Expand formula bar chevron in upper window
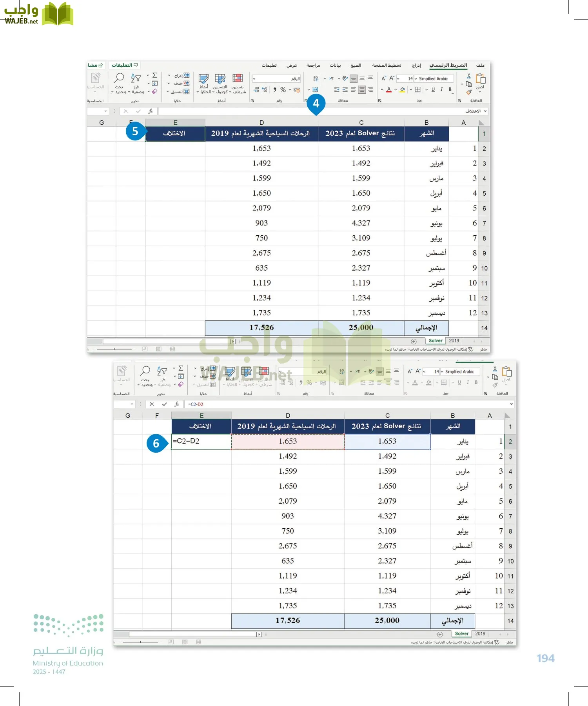Screen dimensions: 588x706 485,111
